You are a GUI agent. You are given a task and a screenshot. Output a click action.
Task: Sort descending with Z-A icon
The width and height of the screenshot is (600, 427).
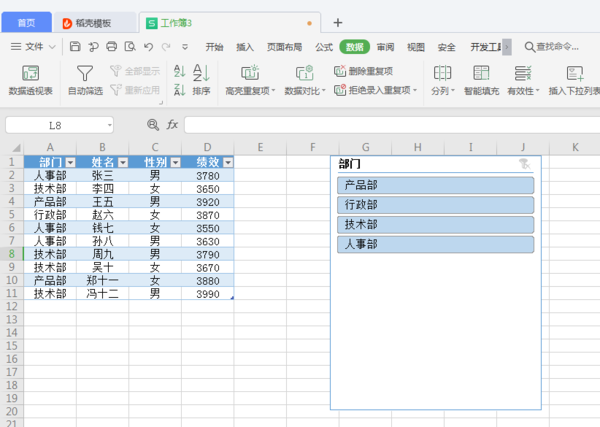tap(179, 90)
